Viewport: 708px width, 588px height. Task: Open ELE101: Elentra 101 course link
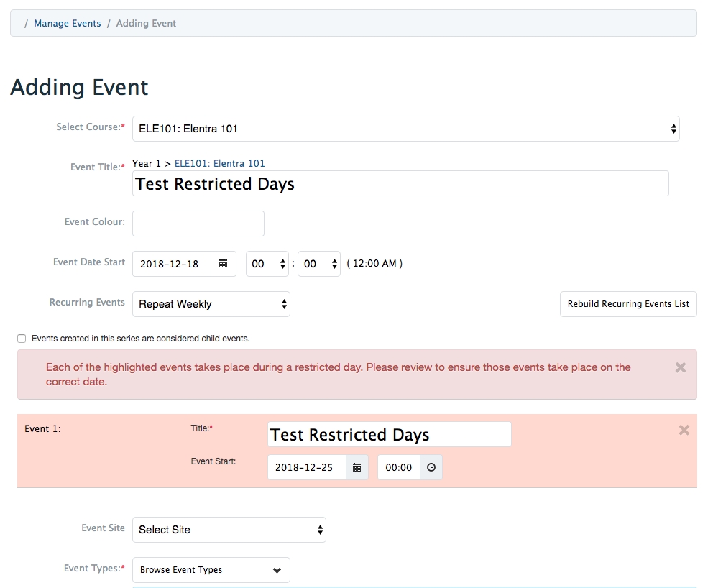coord(219,163)
